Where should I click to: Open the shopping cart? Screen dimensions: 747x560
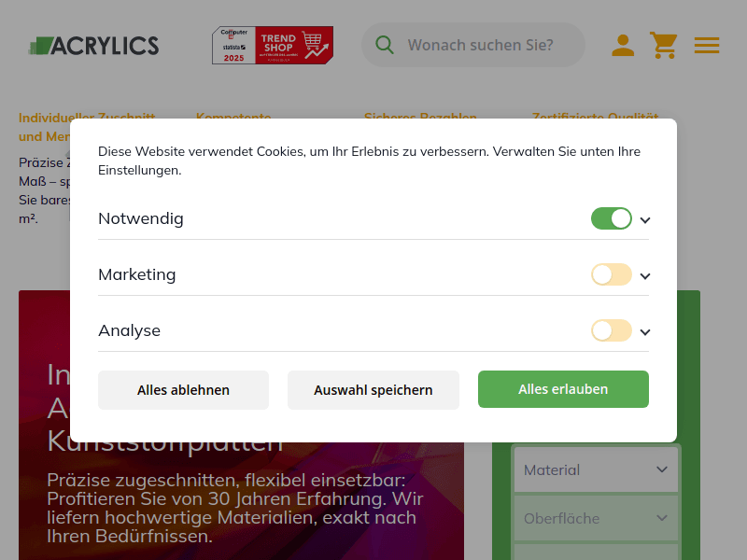pos(664,45)
